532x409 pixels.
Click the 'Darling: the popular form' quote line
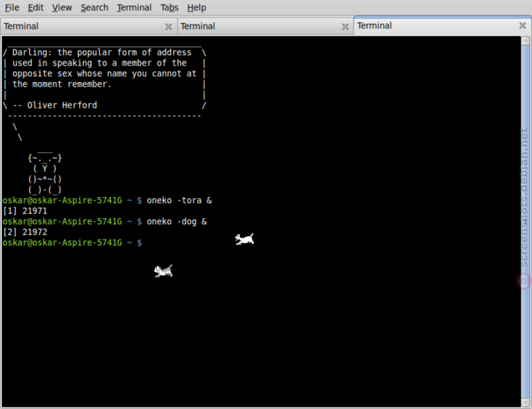102,52
